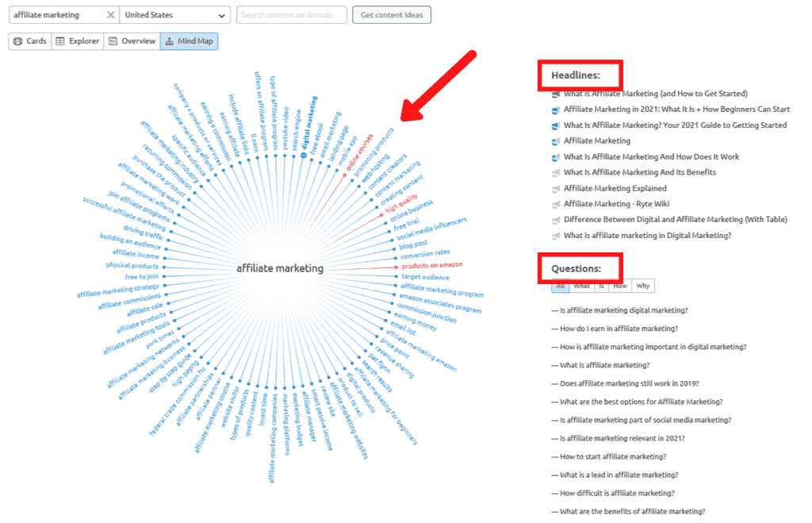Click the 'free to join' mind map topic
The width and height of the screenshot is (812, 523).
pos(141,277)
